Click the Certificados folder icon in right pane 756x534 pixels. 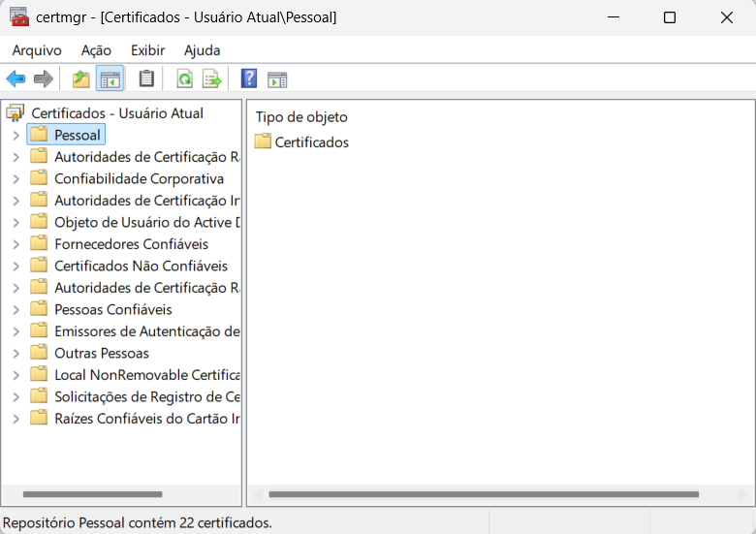(x=263, y=141)
